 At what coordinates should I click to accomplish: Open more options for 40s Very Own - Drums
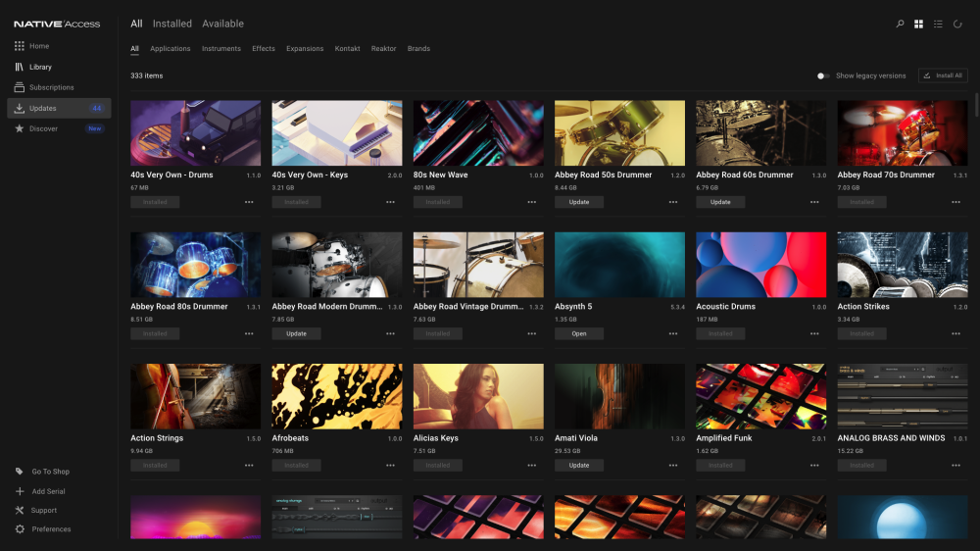[249, 202]
